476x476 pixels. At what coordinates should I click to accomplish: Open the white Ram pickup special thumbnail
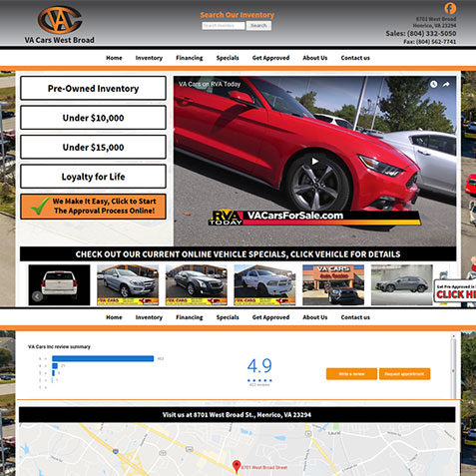[264, 285]
